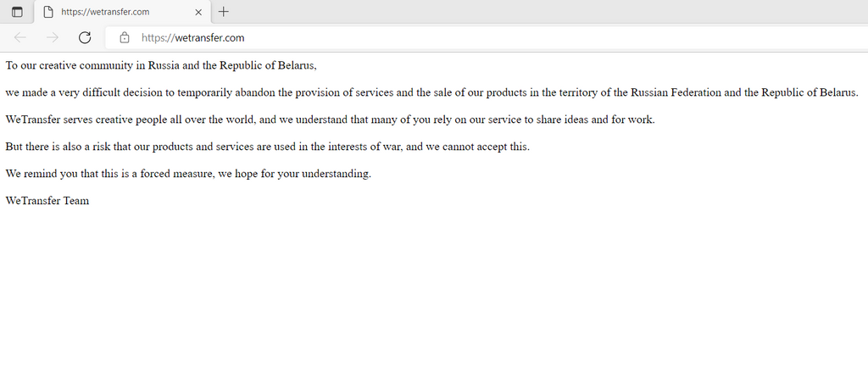Image resolution: width=868 pixels, height=367 pixels.
Task: Go forward with the right arrow
Action: [x=53, y=37]
